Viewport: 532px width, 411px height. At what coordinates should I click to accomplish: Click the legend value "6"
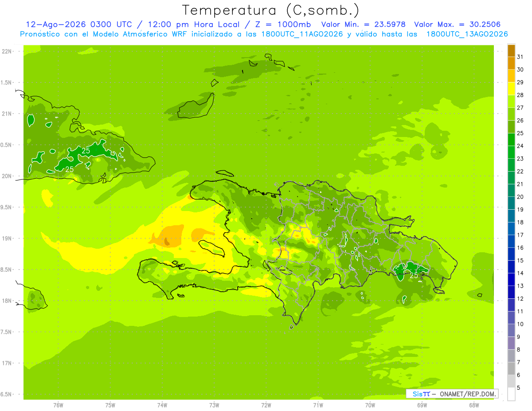click(519, 375)
